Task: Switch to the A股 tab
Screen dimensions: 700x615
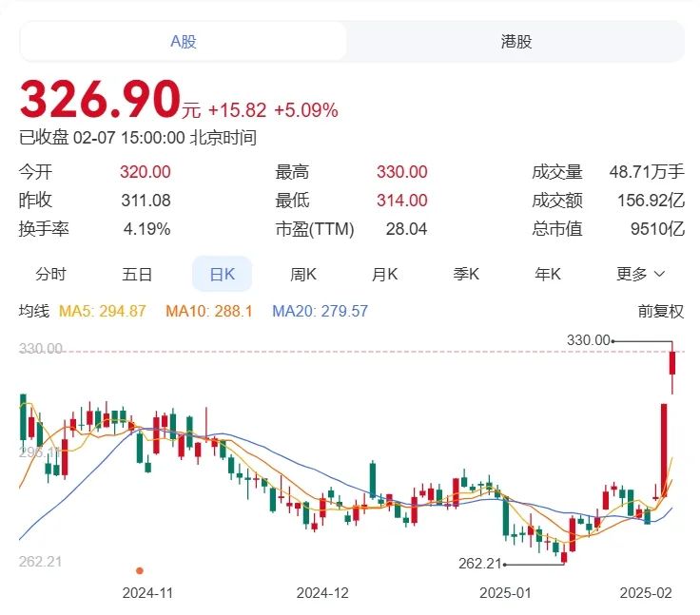Action: pos(184,42)
